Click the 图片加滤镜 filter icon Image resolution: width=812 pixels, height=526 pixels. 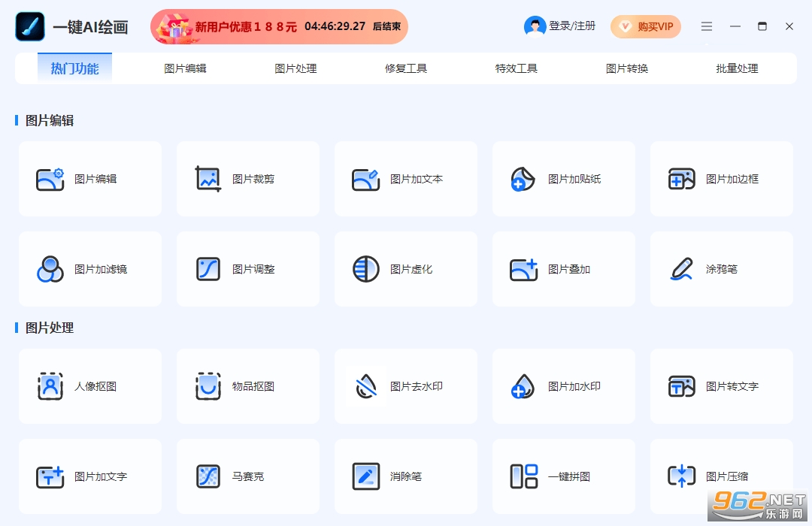(50, 269)
